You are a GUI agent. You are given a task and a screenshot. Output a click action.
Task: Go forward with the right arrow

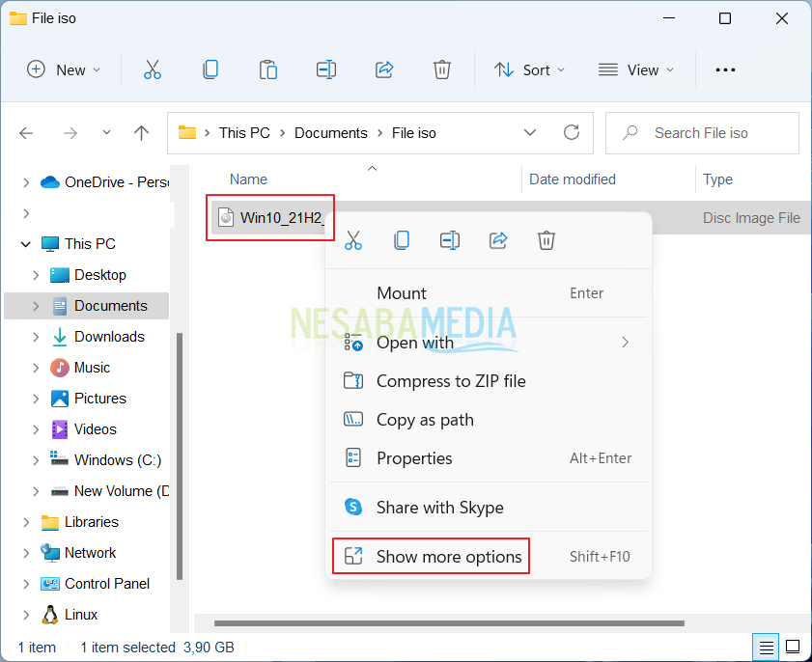click(70, 133)
